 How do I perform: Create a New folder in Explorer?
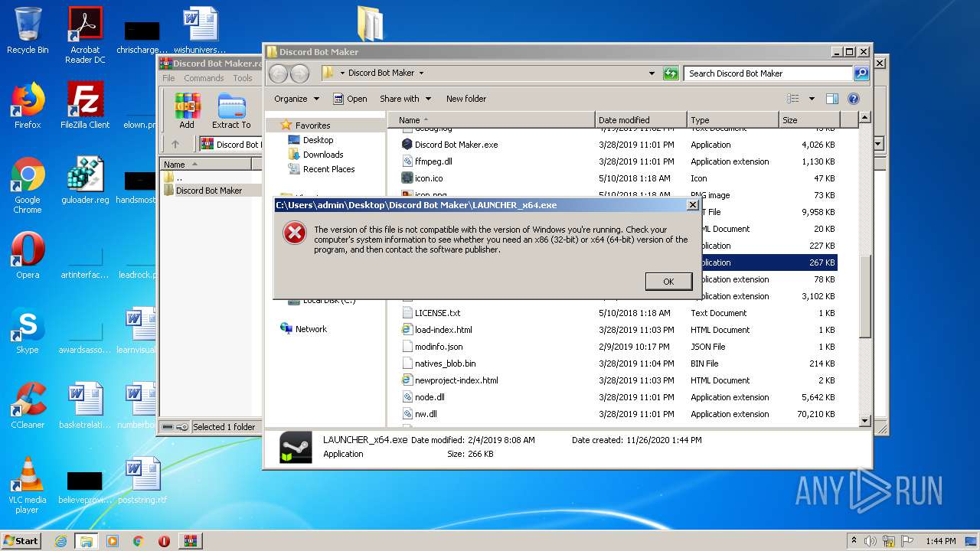[466, 99]
